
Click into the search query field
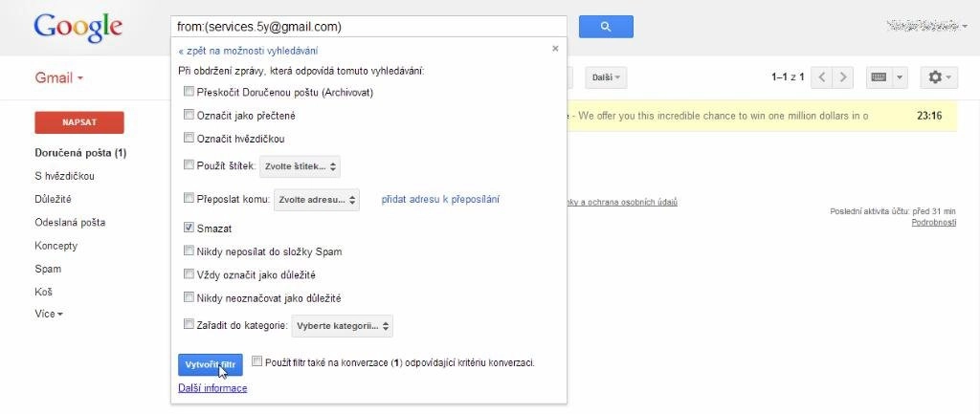[368, 27]
